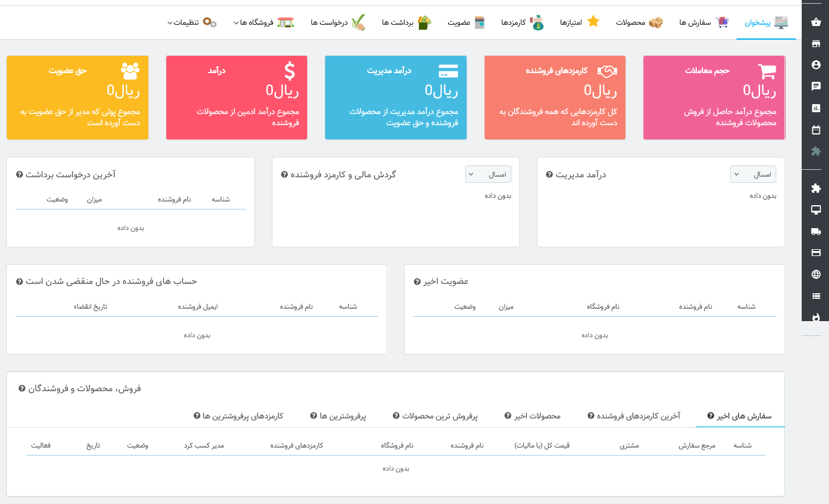Screen dimensions: 829x504
Task: Open سفارش ها in top menu
Action: click(704, 22)
